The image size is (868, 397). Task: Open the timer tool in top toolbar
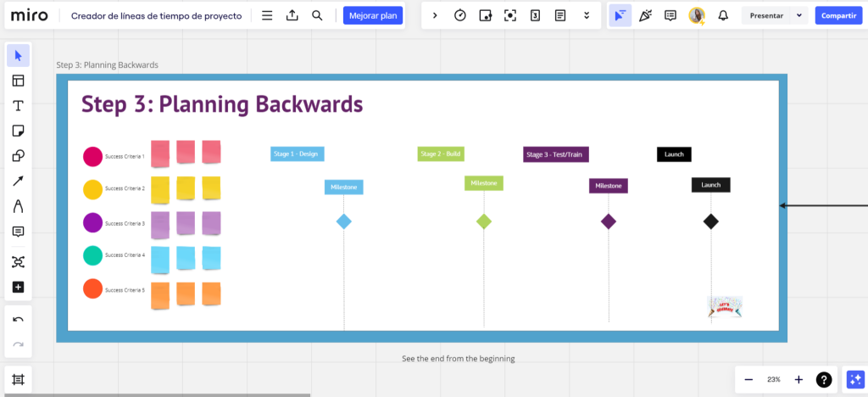pyautogui.click(x=460, y=15)
